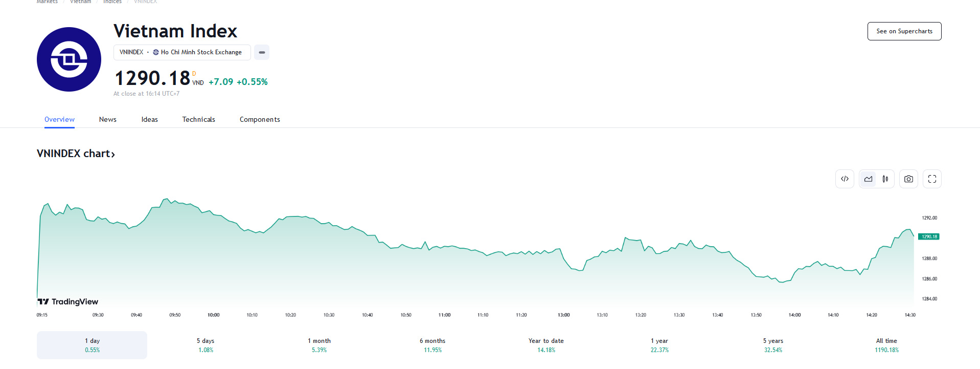Viewport: 980px width, 369px height.
Task: Switch to candlestick chart style
Action: click(885, 179)
